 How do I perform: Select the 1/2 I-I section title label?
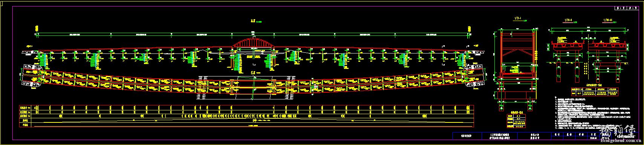point(518,18)
